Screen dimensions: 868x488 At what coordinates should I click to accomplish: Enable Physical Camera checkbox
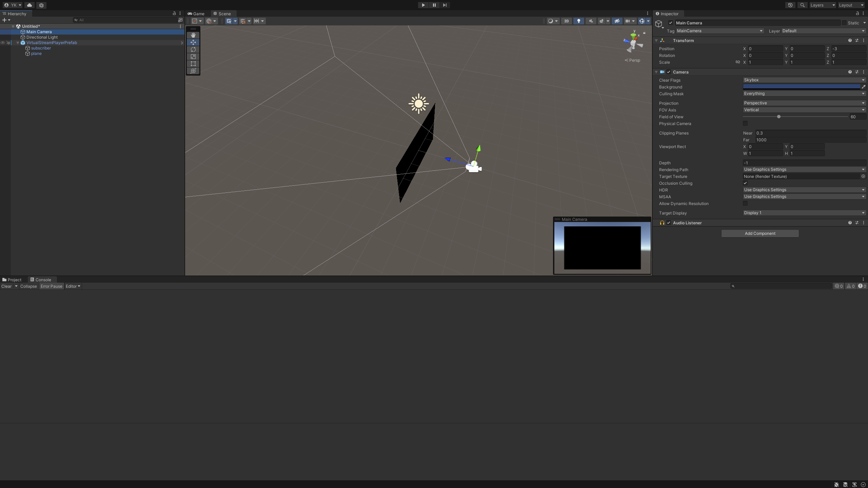click(x=745, y=123)
